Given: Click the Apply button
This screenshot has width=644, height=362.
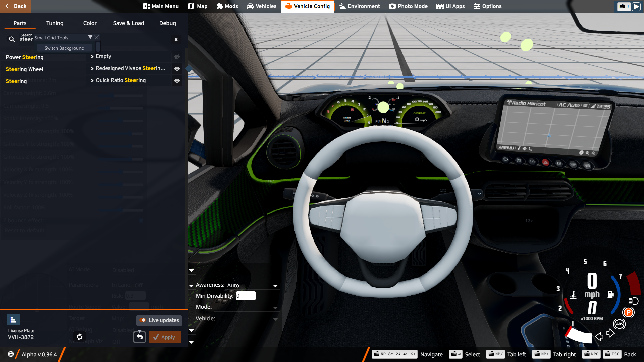Looking at the screenshot, I should coord(165,337).
